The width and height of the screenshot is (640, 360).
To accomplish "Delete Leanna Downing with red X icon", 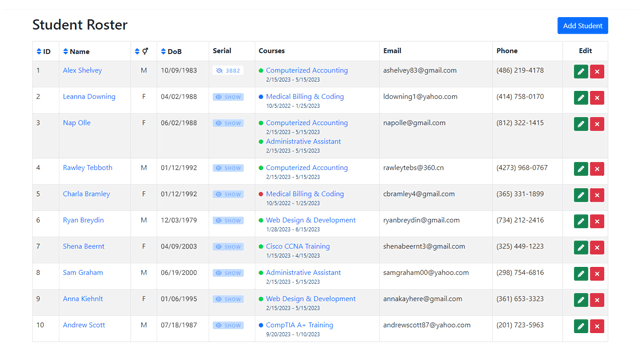I will 597,98.
